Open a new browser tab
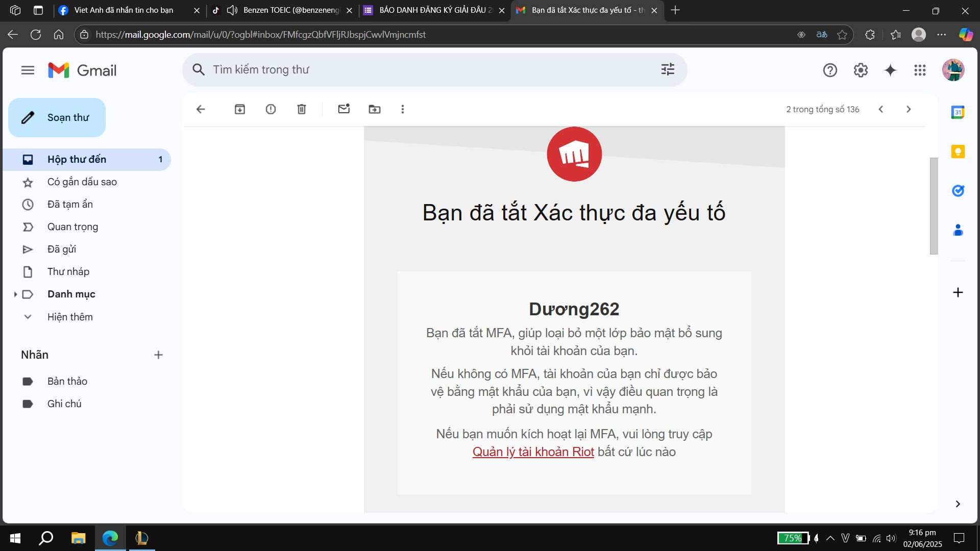Image resolution: width=980 pixels, height=551 pixels. click(675, 10)
